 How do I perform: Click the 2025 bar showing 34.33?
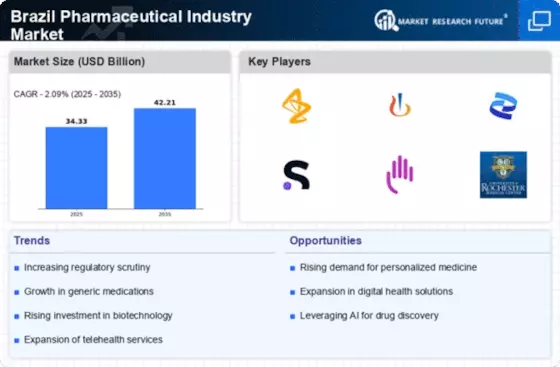pyautogui.click(x=76, y=168)
